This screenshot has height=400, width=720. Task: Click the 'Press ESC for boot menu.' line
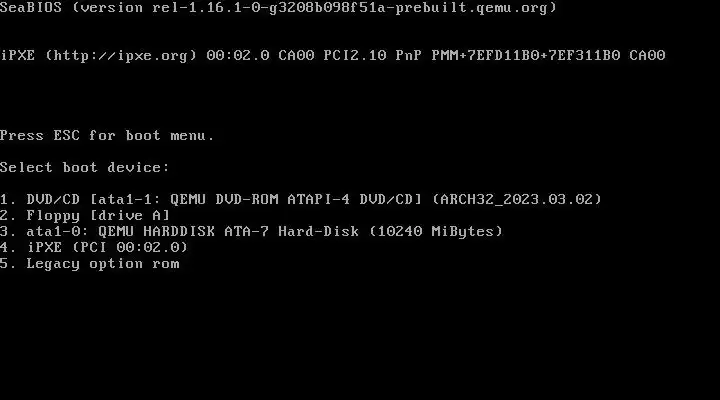pyautogui.click(x=107, y=135)
